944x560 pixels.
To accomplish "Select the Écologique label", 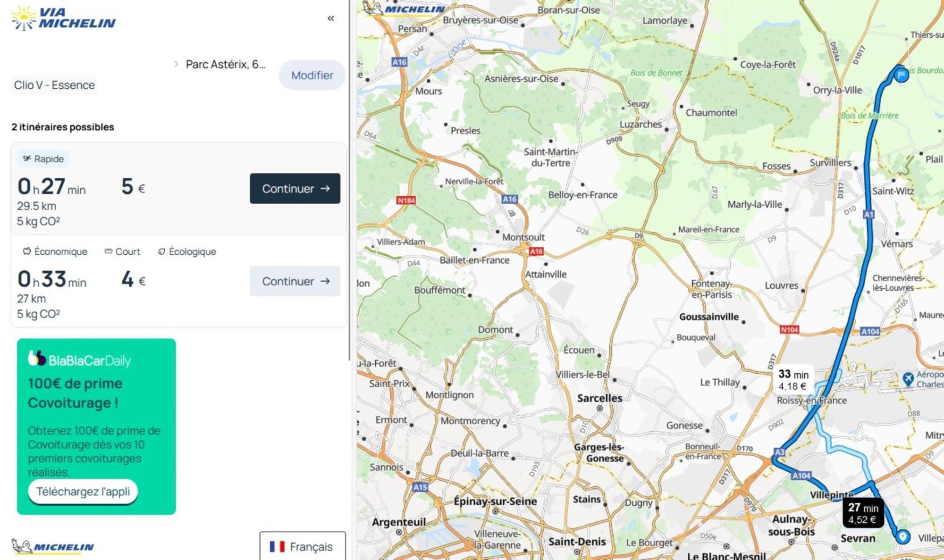I will (x=192, y=251).
